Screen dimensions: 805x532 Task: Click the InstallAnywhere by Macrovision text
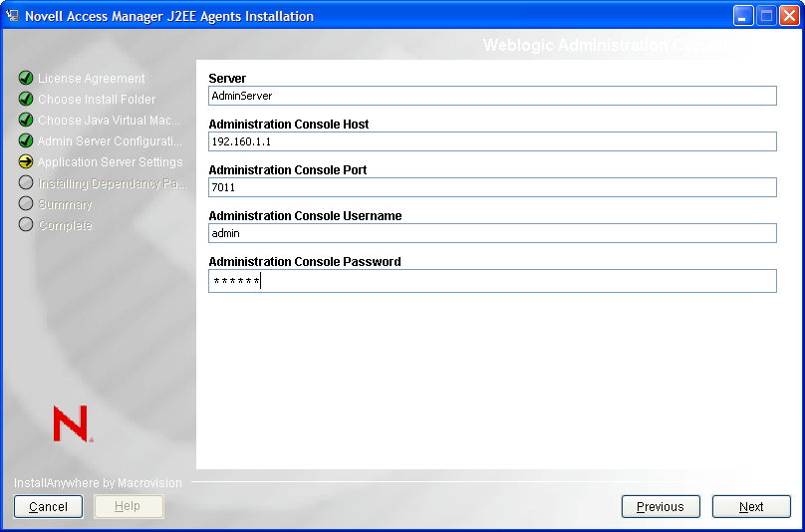point(98,483)
